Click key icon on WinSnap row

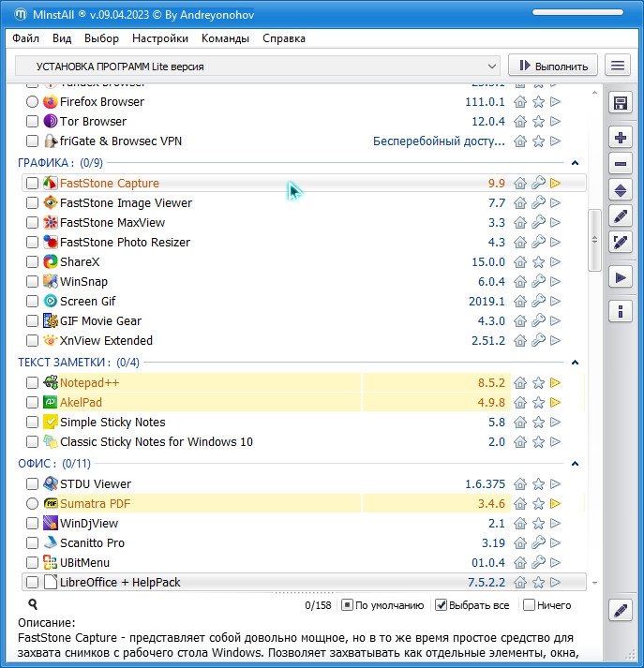[x=538, y=281]
